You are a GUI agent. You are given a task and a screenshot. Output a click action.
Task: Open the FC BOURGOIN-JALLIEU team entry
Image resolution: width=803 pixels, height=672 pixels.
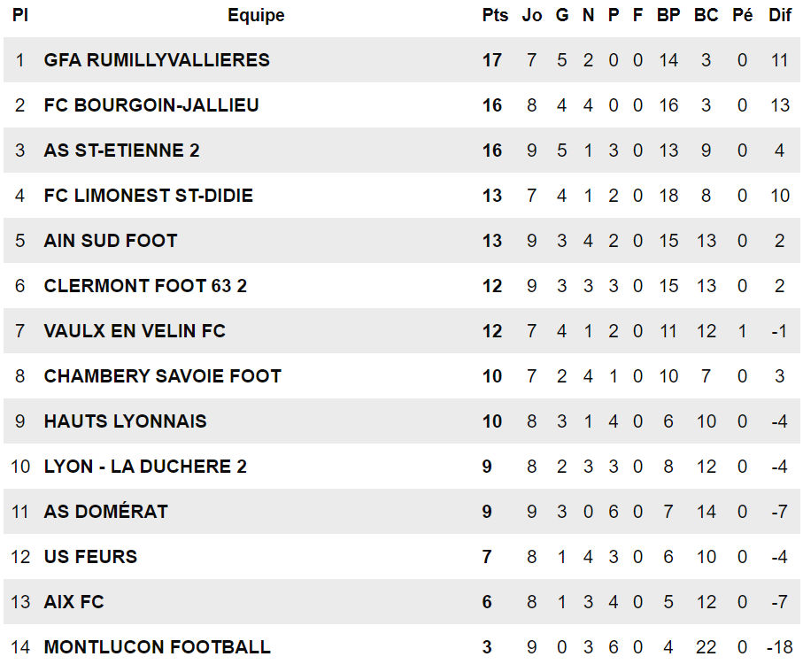coord(151,105)
